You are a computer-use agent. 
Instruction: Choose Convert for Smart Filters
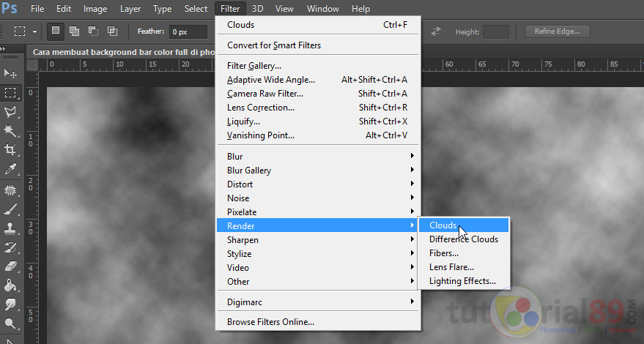(x=317, y=45)
